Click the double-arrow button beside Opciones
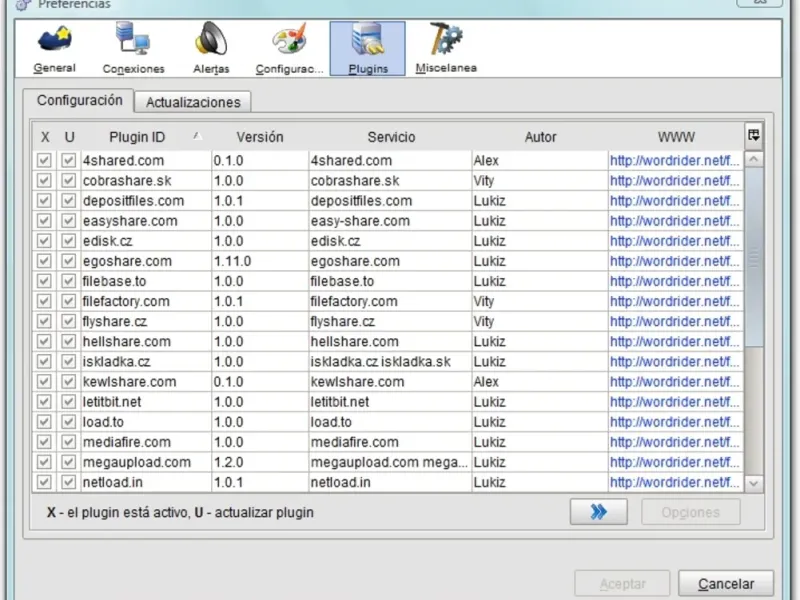 pyautogui.click(x=598, y=512)
